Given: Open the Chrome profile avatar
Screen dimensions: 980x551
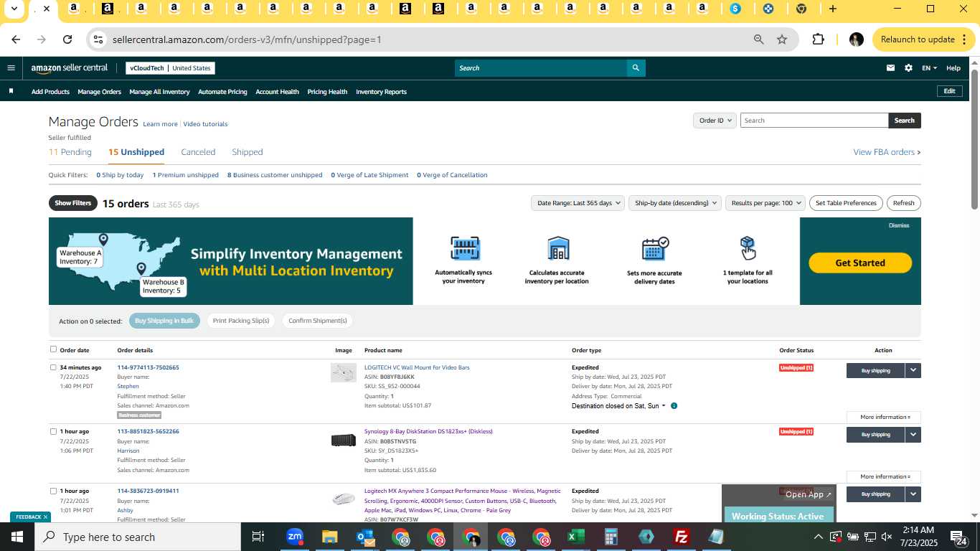Looking at the screenshot, I should (x=856, y=39).
